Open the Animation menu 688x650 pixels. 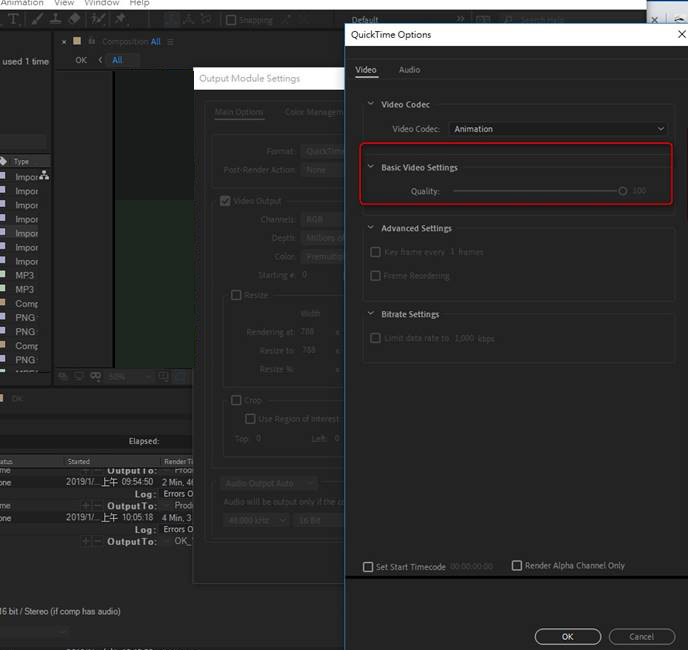pyautogui.click(x=22, y=3)
